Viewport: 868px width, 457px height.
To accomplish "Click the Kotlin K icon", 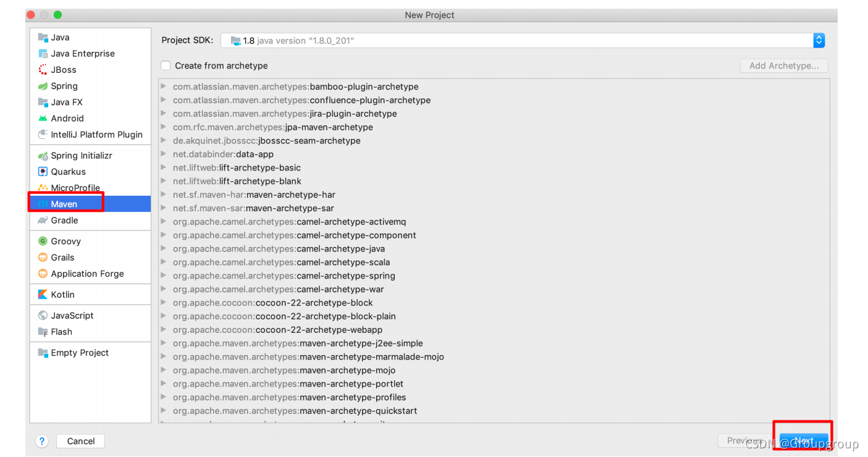I will click(x=43, y=295).
